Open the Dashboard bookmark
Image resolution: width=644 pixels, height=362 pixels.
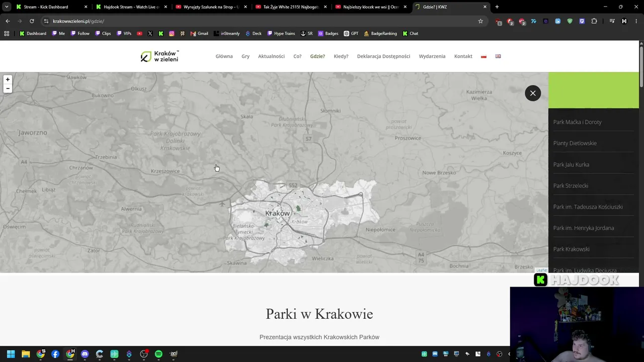coord(33,34)
